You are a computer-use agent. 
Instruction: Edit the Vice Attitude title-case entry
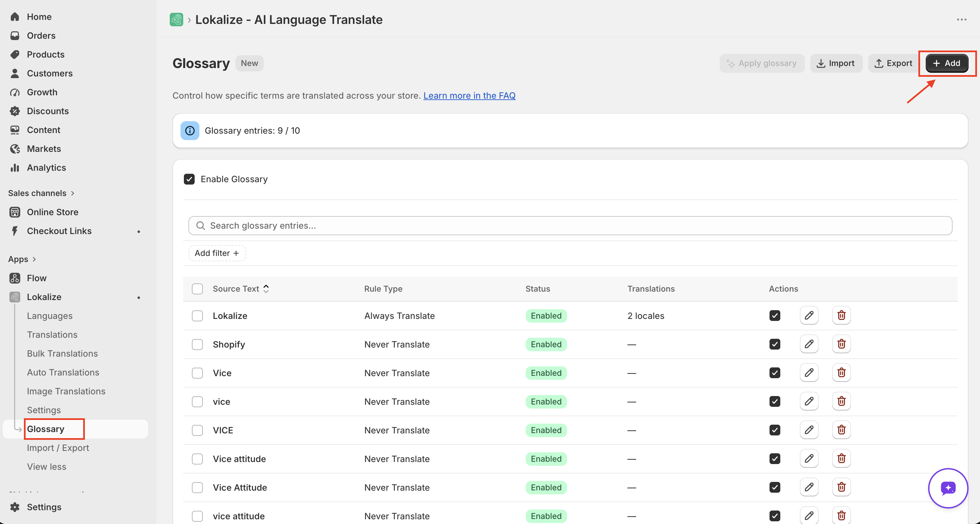coord(809,487)
